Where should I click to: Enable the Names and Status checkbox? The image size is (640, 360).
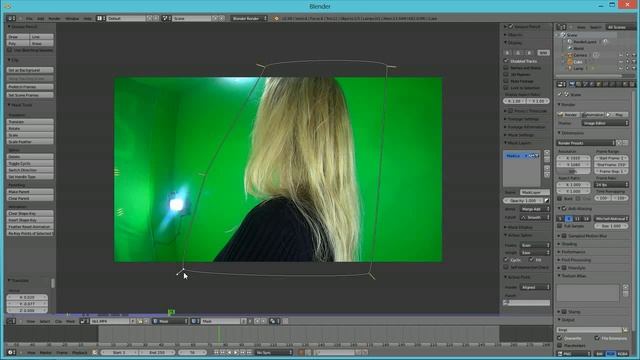pyautogui.click(x=506, y=68)
